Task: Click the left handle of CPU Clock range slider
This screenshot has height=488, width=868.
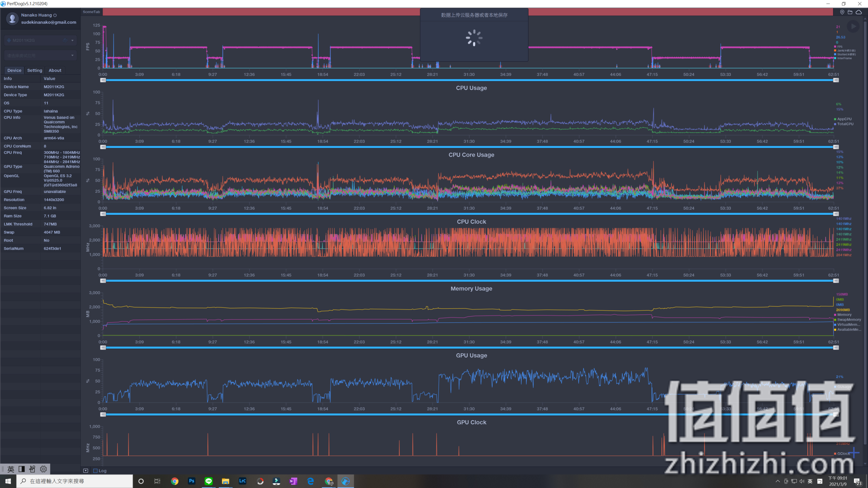Action: [x=103, y=281]
